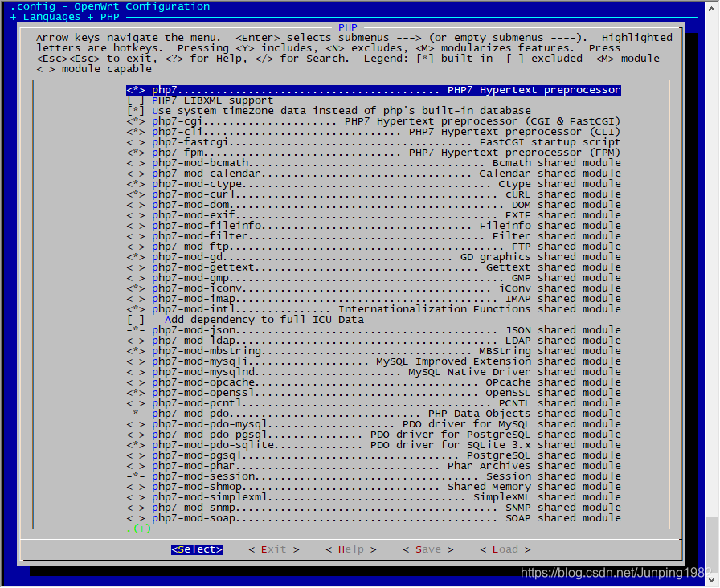The height and width of the screenshot is (588, 720).
Task: Click the Languages breadcrumb at top
Action: (x=51, y=17)
